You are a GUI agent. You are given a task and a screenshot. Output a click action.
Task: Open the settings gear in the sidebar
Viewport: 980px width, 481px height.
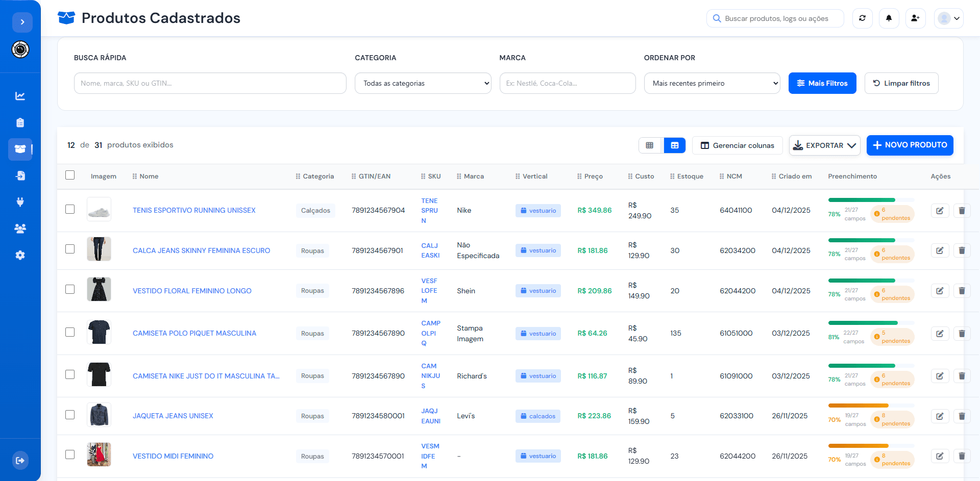point(20,255)
